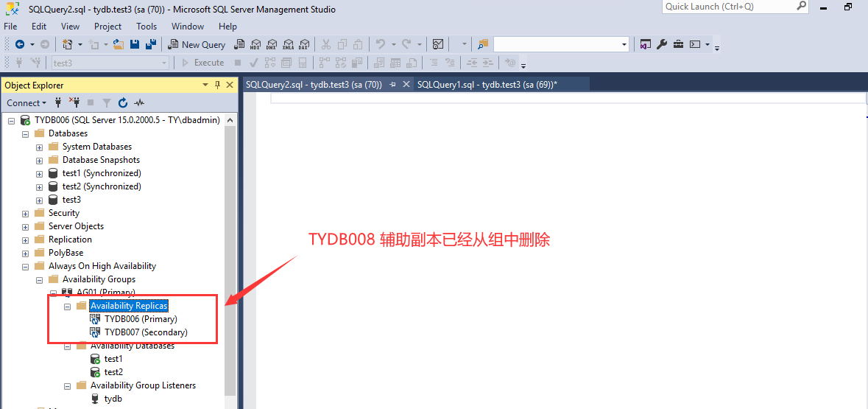Expand the Database Snapshots folder
The image size is (868, 409).
click(39, 160)
